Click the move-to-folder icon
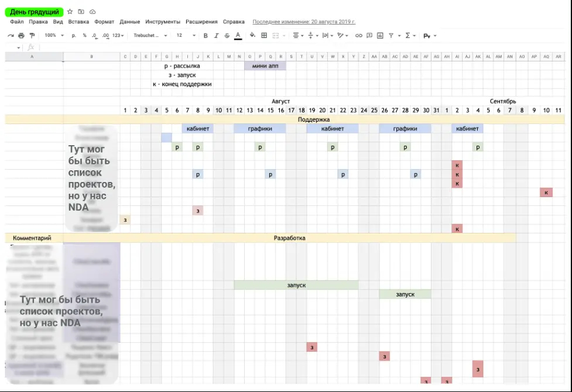The height and width of the screenshot is (392, 572). pos(81,12)
